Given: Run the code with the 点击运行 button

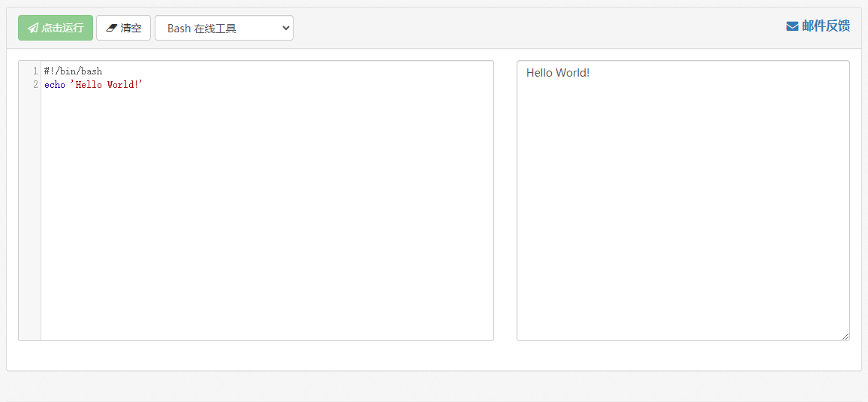Looking at the screenshot, I should click(56, 28).
